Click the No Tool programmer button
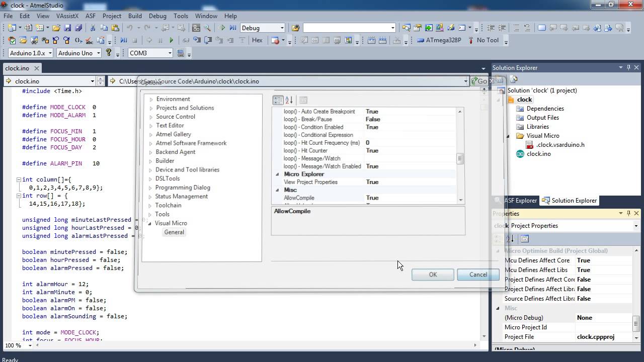 coord(483,40)
